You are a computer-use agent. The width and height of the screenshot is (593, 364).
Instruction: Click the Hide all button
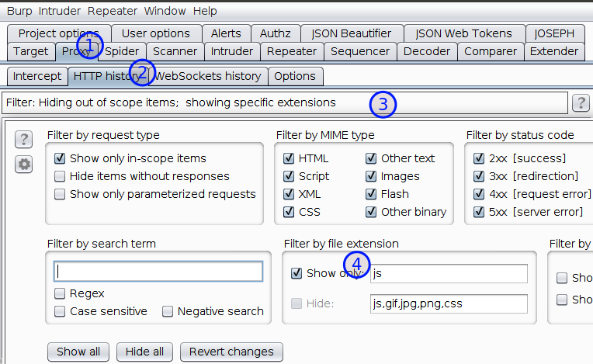click(144, 352)
